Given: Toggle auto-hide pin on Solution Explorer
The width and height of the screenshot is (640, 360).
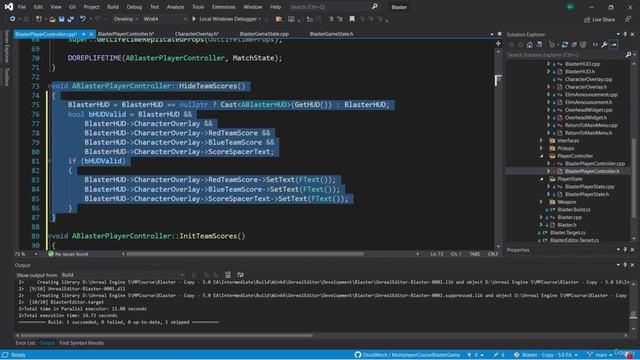Looking at the screenshot, I should click(625, 34).
